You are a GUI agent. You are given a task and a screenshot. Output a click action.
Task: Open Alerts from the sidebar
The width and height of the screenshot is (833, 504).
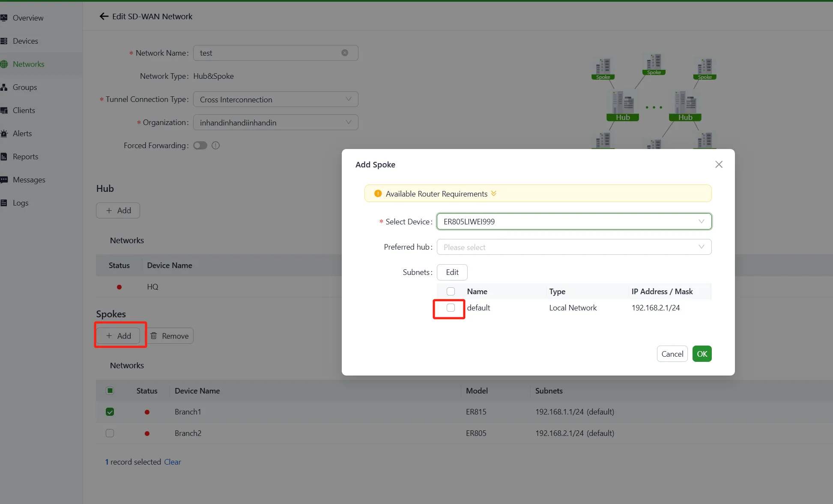(x=22, y=133)
